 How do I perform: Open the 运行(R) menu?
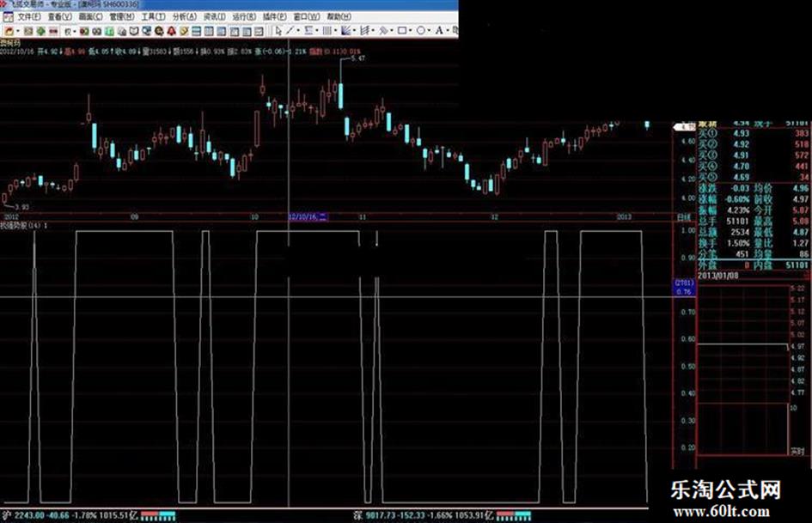[244, 17]
